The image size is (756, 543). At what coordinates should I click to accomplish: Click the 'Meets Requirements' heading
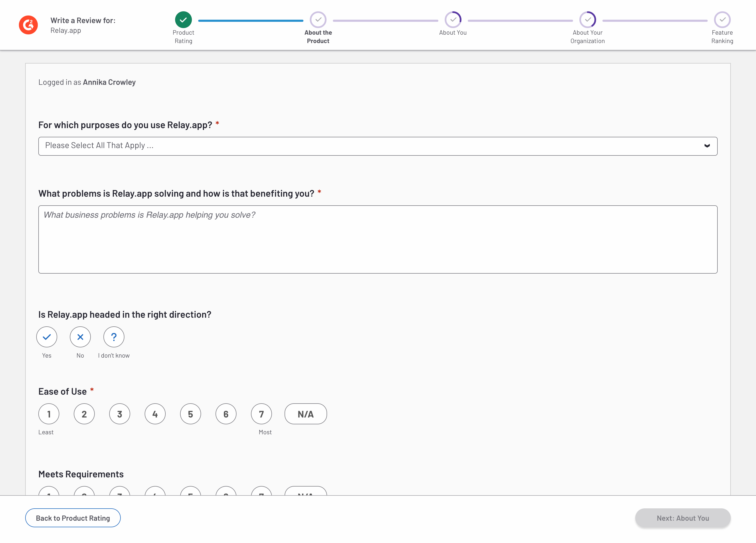pos(81,474)
